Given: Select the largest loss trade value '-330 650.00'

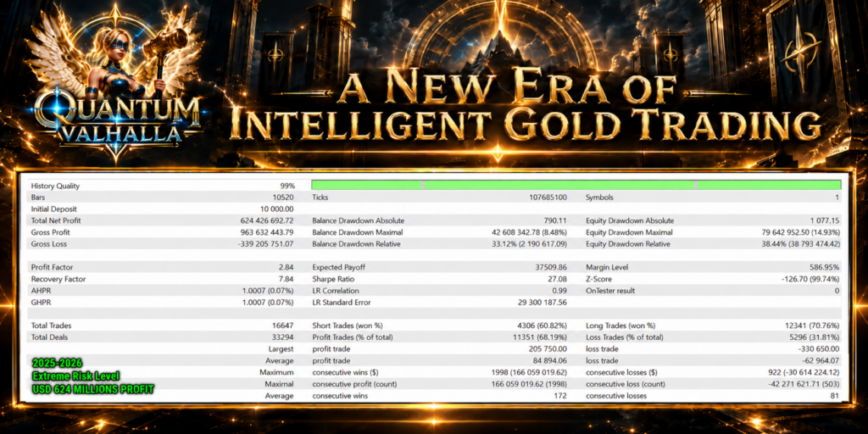Looking at the screenshot, I should (x=819, y=348).
